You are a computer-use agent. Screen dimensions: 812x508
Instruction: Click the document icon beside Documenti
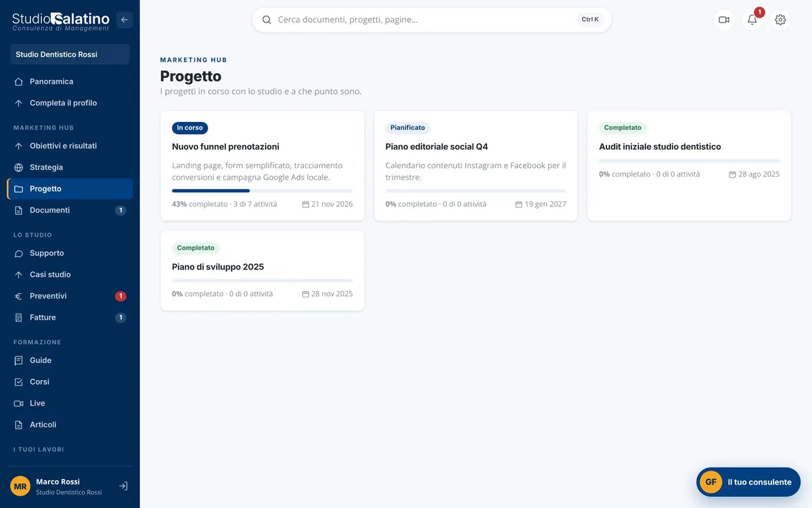point(18,211)
